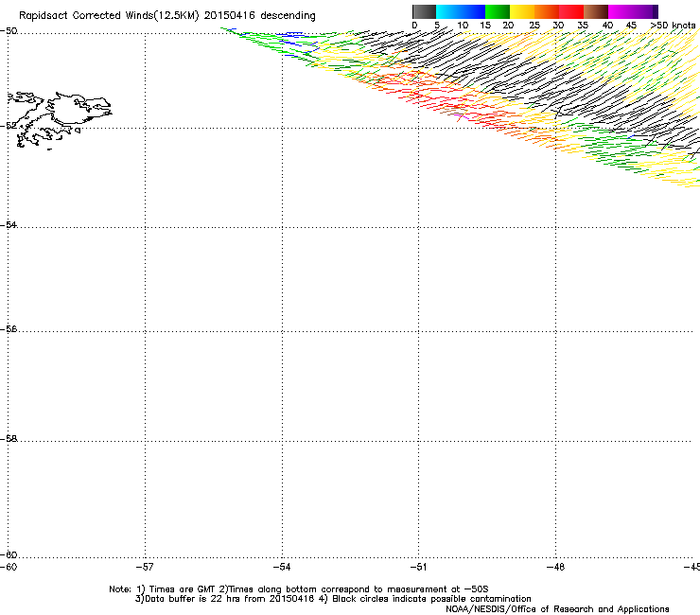Click the legend tick label '15'

[x=485, y=26]
